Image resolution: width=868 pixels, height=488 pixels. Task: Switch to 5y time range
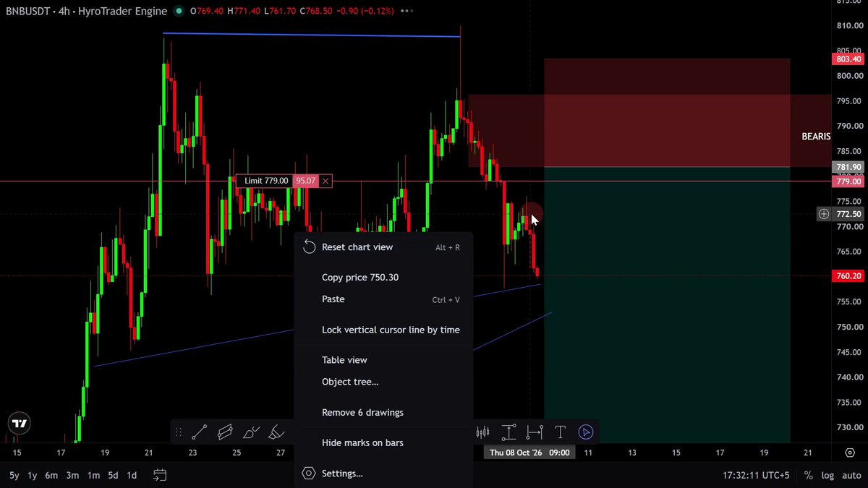tap(14, 475)
